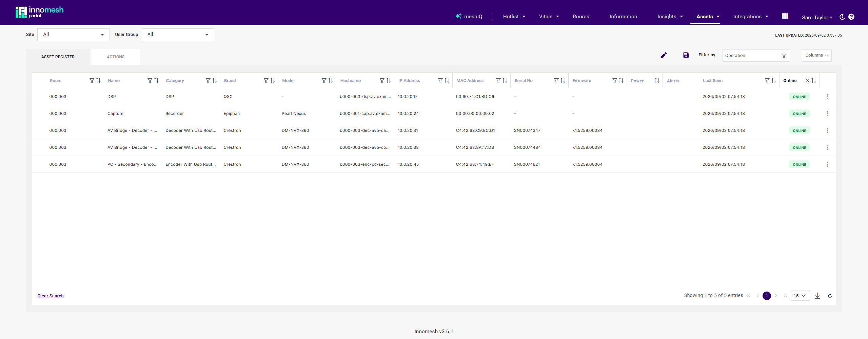Sort by the Power column
868x339 pixels.
pyautogui.click(x=657, y=81)
